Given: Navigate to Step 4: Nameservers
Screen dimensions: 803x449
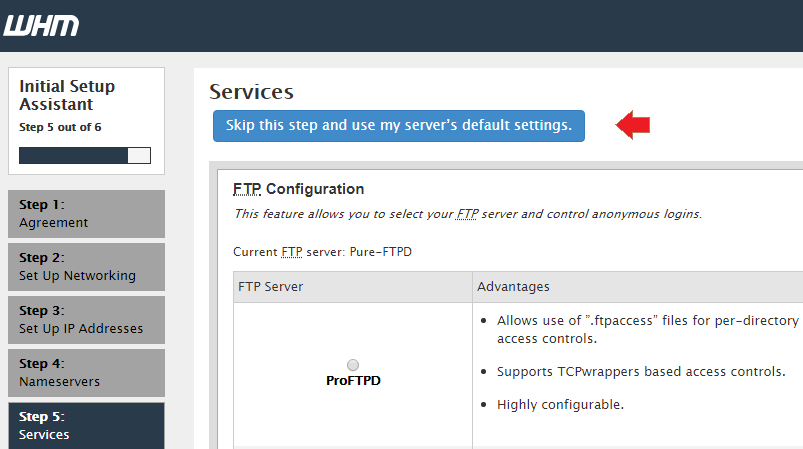Looking at the screenshot, I should tap(87, 373).
